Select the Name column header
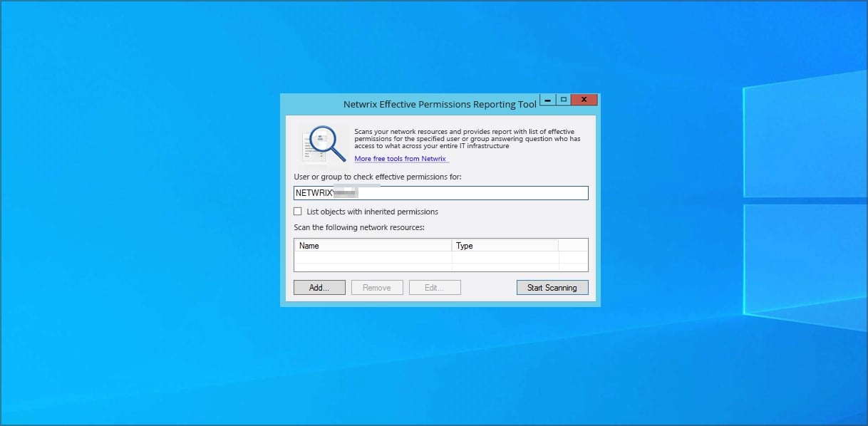The image size is (868, 426). (373, 246)
